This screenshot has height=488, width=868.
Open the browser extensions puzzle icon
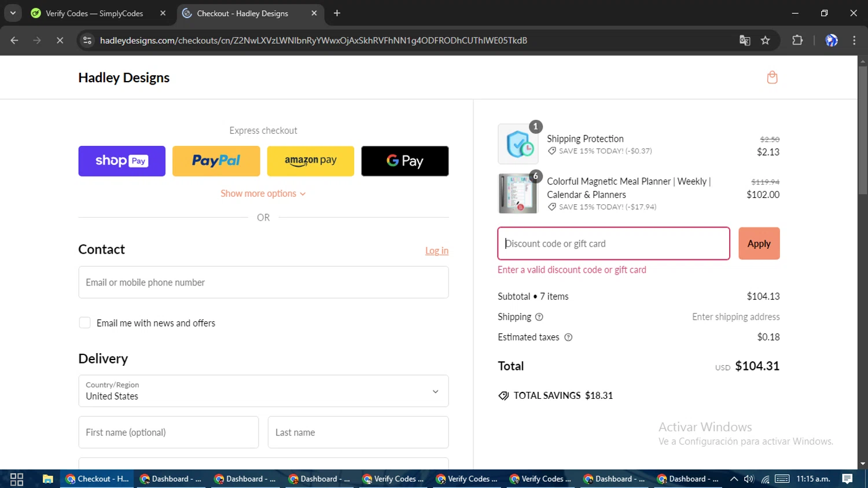click(x=797, y=41)
